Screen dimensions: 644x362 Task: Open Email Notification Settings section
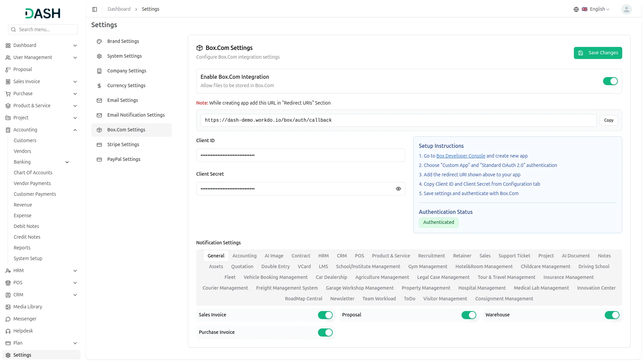point(131,115)
